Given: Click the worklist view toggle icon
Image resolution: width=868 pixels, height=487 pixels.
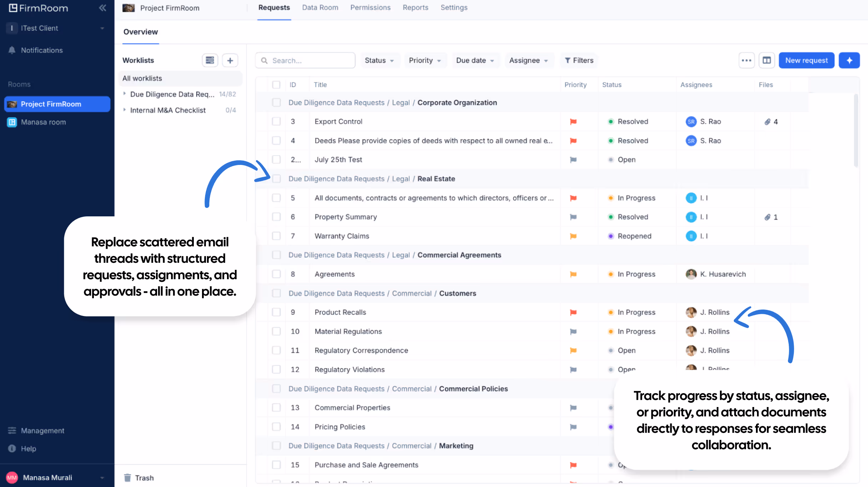Looking at the screenshot, I should tap(210, 60).
